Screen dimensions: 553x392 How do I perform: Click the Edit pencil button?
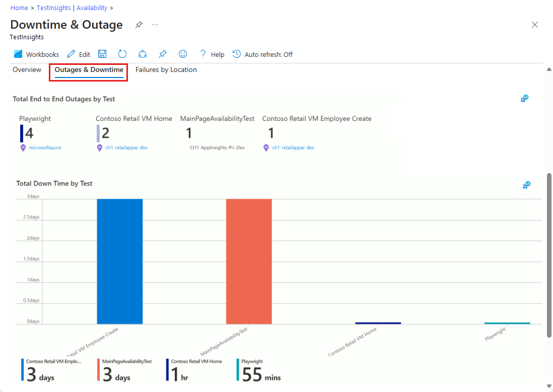(x=79, y=54)
